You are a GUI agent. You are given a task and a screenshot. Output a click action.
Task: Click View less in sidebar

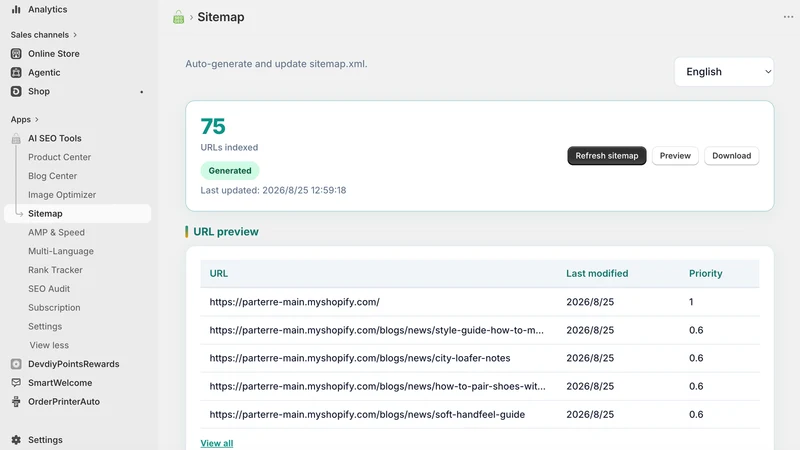point(49,345)
